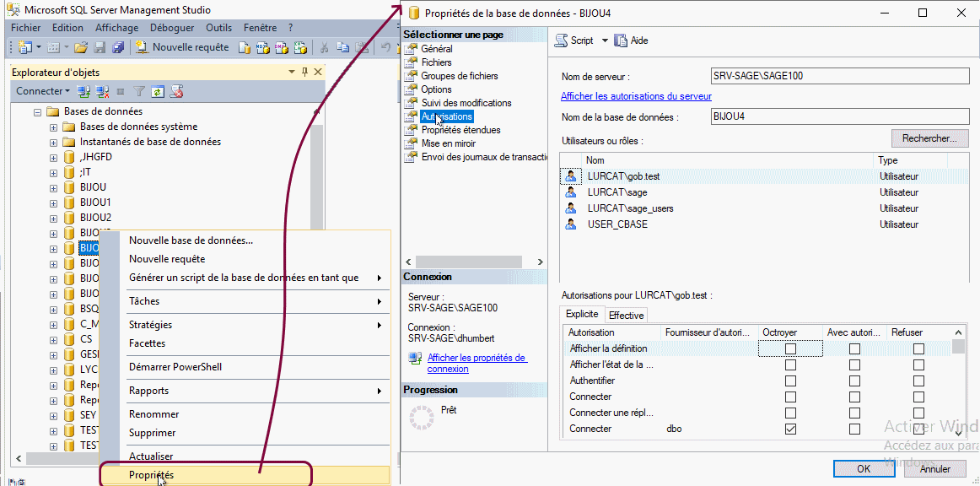Click the page list horizontal scrollbar
The width and height of the screenshot is (980, 486).
(464, 262)
